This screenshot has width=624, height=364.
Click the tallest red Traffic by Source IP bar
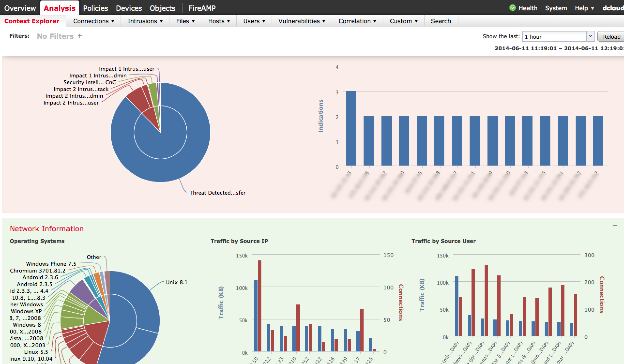(x=260, y=306)
